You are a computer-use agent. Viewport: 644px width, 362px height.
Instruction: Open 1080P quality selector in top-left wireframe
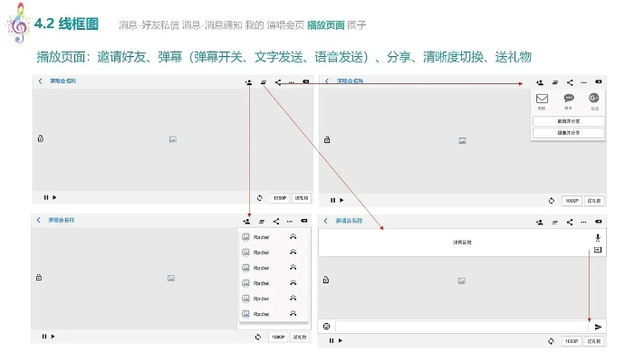pyautogui.click(x=279, y=197)
